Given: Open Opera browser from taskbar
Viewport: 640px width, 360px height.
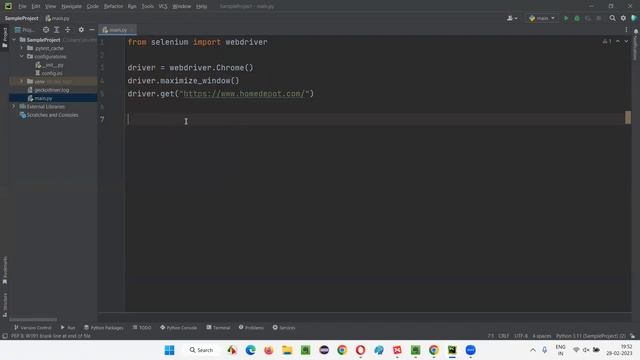Looking at the screenshot, I should 360,350.
